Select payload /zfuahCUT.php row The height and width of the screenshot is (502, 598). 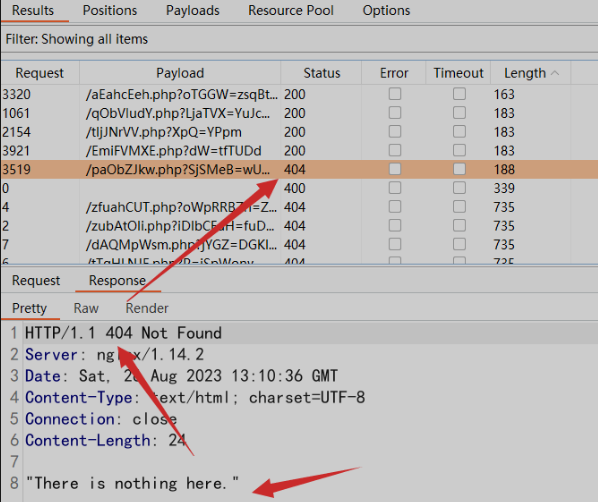[299, 207]
